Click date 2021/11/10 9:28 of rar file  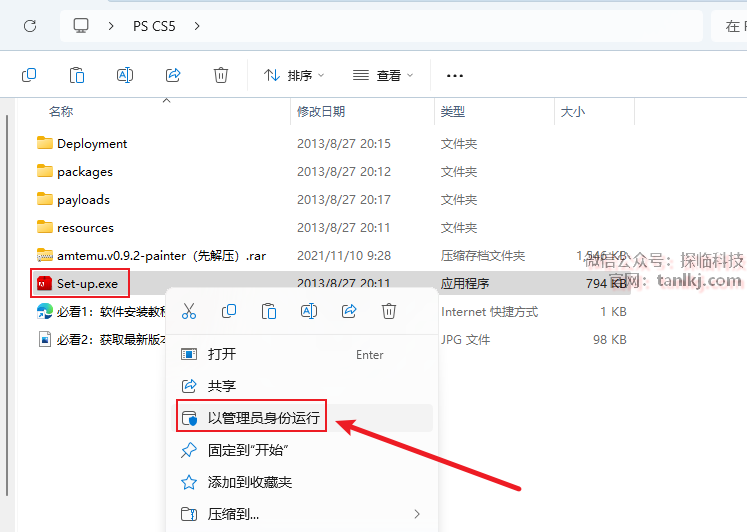tap(344, 256)
